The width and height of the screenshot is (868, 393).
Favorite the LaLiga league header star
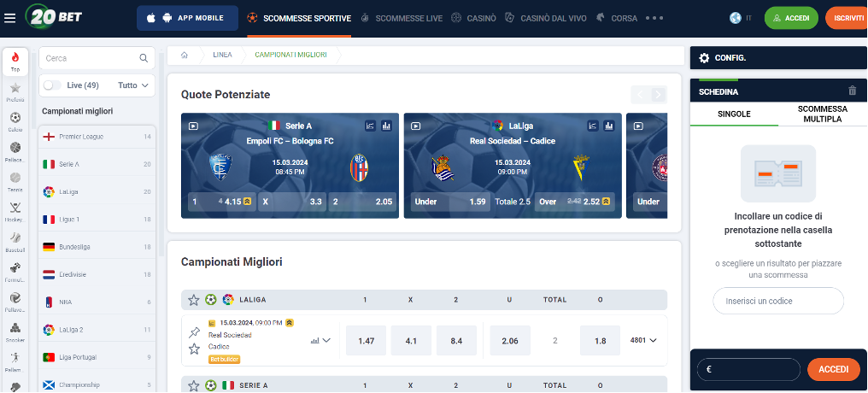pos(193,300)
